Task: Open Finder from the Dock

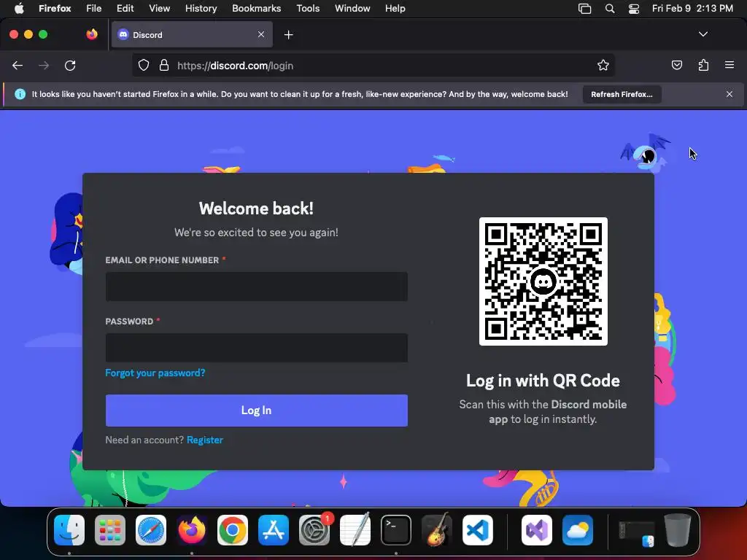Action: pyautogui.click(x=69, y=530)
